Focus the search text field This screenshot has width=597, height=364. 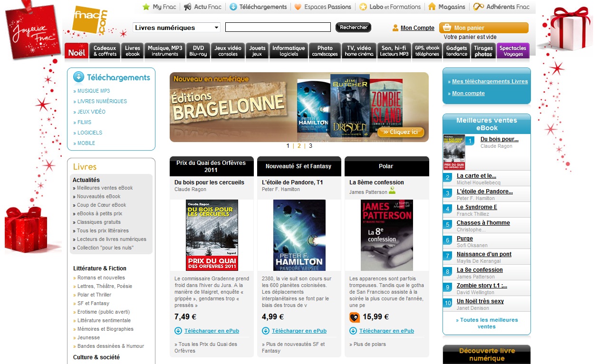[278, 27]
